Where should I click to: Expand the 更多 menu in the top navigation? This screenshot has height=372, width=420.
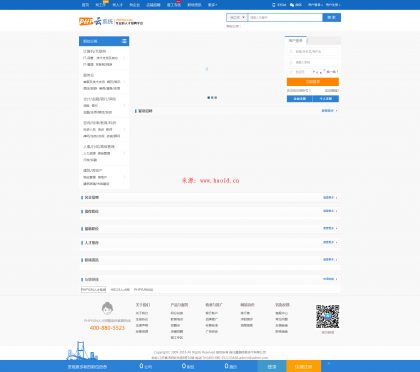[212, 5]
